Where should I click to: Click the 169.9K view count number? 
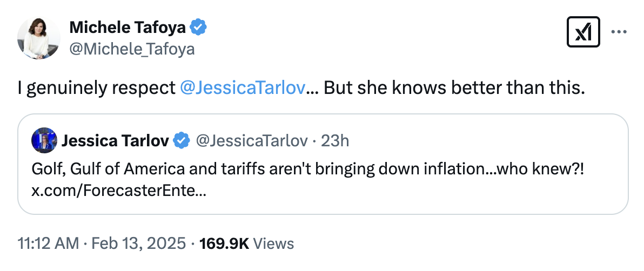[x=224, y=243]
